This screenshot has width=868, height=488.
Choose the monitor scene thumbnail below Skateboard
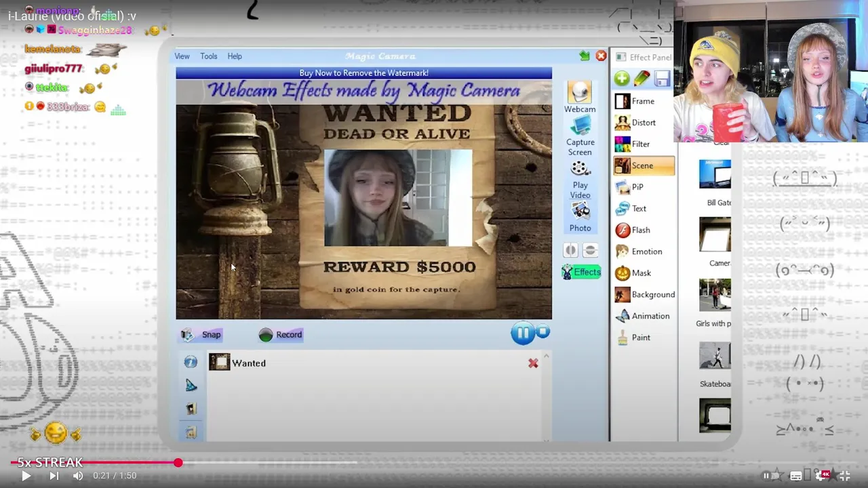pos(715,415)
